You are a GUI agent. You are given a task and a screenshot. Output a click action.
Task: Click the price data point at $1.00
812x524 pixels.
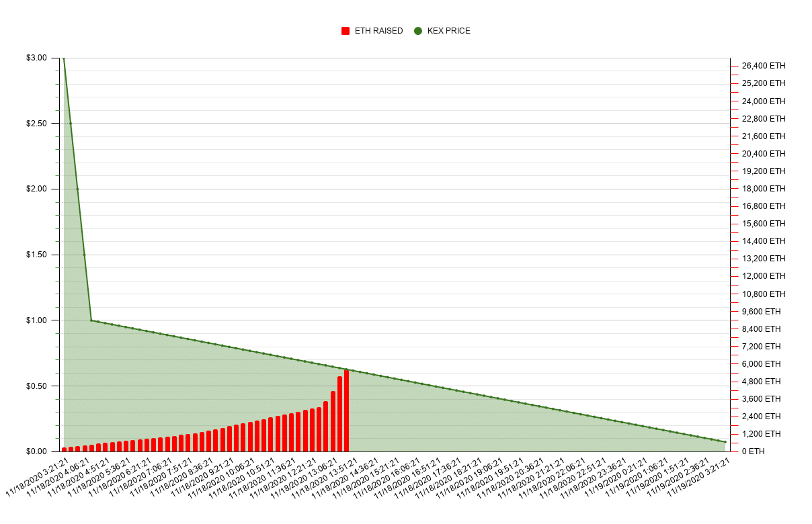pyautogui.click(x=91, y=320)
